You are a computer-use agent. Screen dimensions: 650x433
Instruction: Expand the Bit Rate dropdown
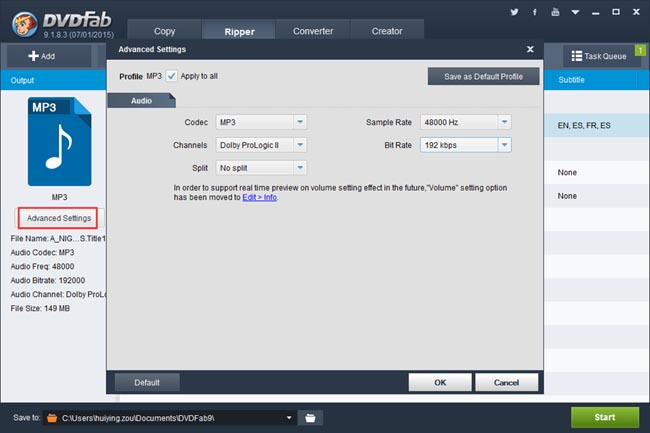[504, 145]
